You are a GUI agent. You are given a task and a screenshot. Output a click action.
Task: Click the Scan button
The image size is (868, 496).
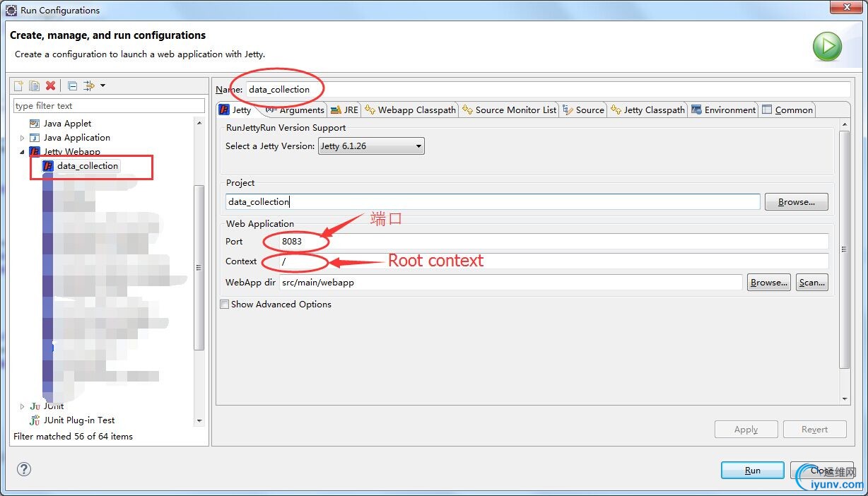click(811, 283)
